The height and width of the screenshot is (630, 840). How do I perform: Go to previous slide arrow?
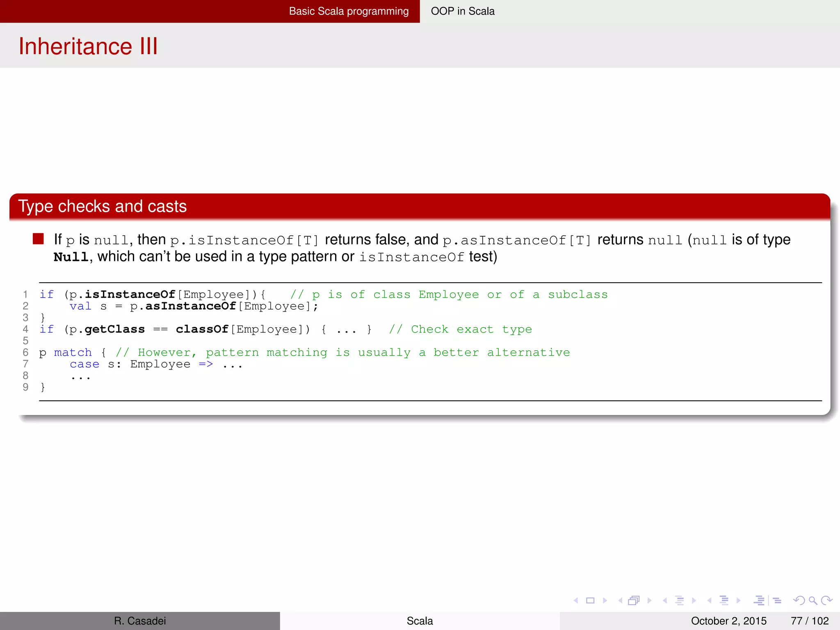click(576, 600)
